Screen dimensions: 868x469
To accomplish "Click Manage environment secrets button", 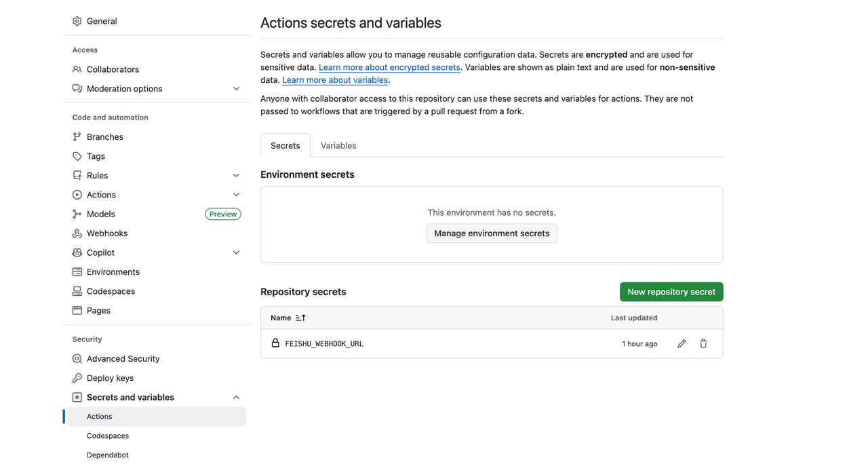I will (492, 233).
